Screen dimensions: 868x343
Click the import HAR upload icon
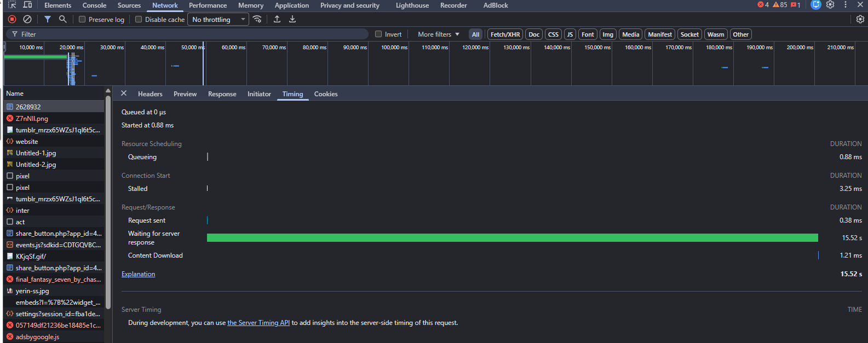click(277, 19)
